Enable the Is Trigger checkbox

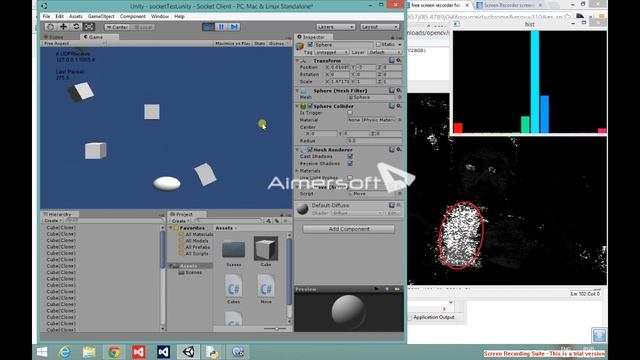tap(350, 113)
